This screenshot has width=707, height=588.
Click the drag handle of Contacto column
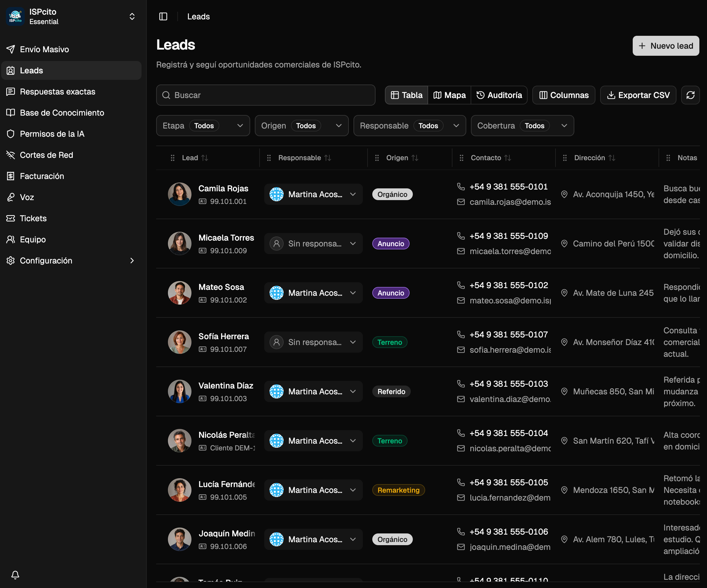coord(461,158)
